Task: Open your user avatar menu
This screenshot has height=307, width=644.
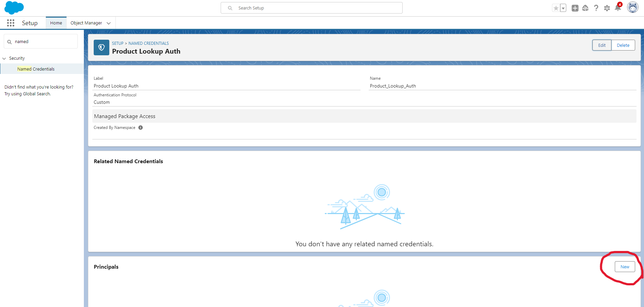Action: point(633,7)
